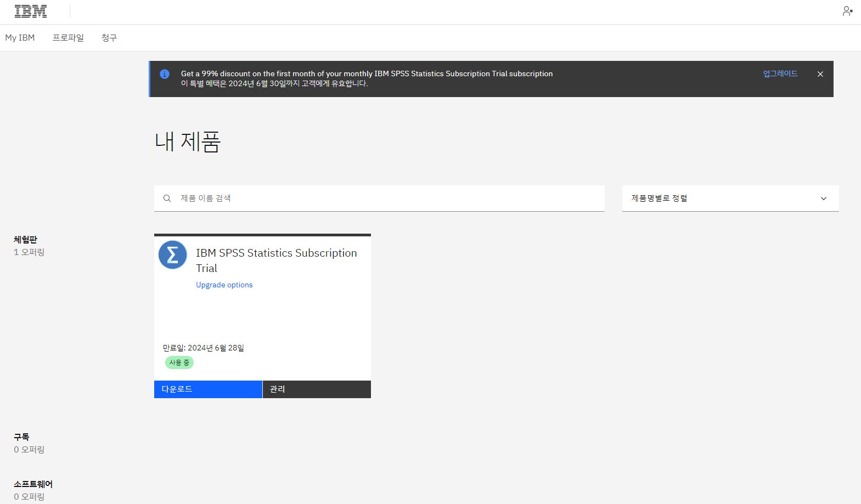Click '1 오퍼링' under 체험판
The image size is (861, 504).
pos(29,252)
